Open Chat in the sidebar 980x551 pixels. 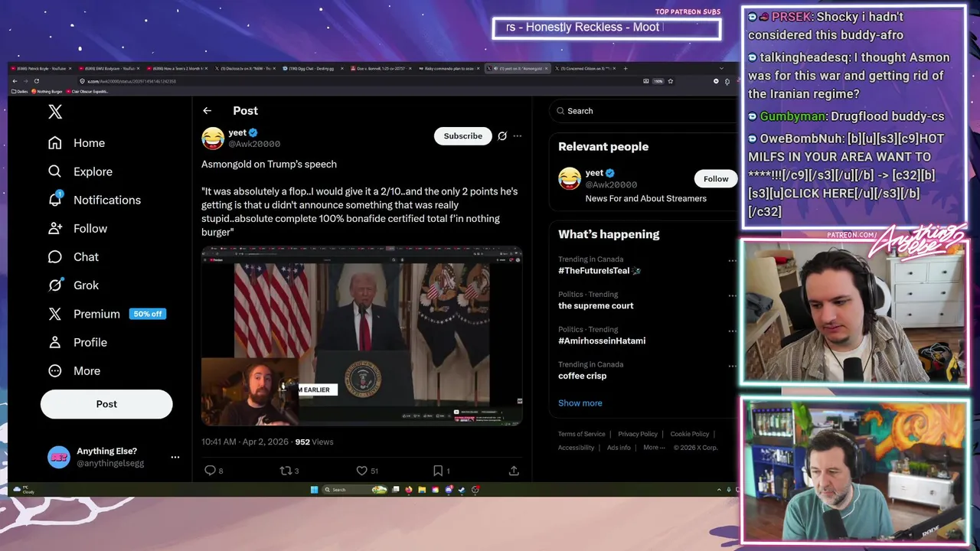click(x=73, y=256)
